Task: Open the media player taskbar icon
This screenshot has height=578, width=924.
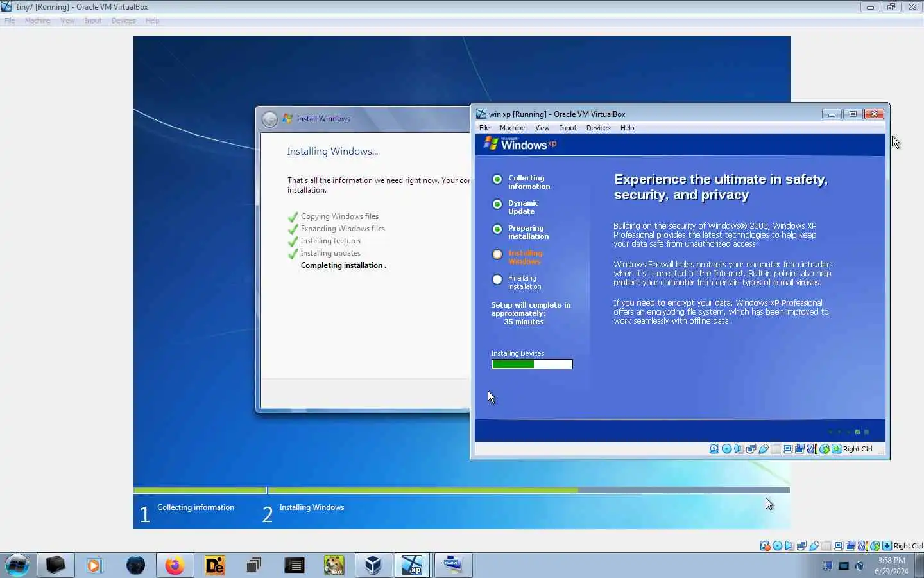Action: pos(95,565)
